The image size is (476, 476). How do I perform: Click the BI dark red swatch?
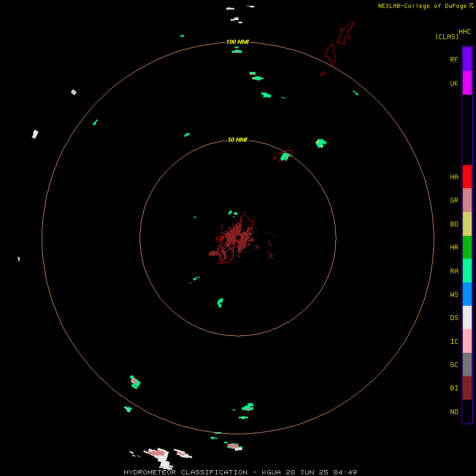pos(467,388)
